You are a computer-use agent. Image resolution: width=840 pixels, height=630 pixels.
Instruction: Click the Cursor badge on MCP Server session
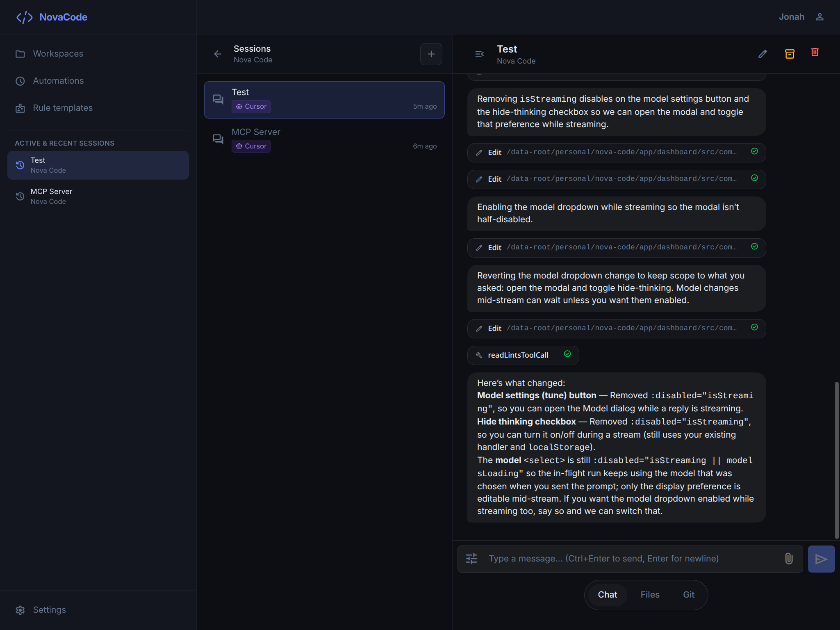[251, 146]
